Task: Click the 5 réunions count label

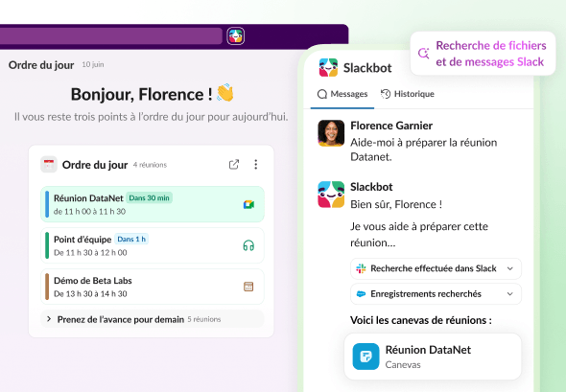Action: 204,319
